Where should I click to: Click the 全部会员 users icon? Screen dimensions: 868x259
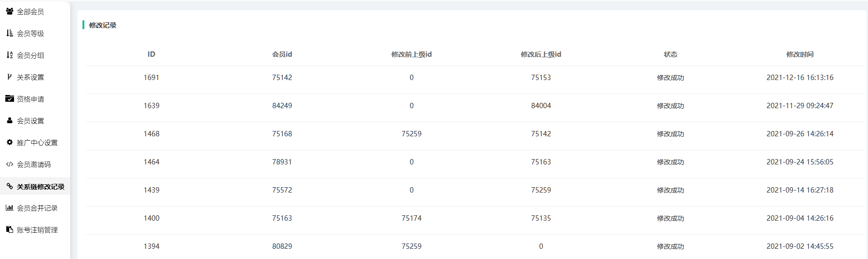[x=10, y=11]
